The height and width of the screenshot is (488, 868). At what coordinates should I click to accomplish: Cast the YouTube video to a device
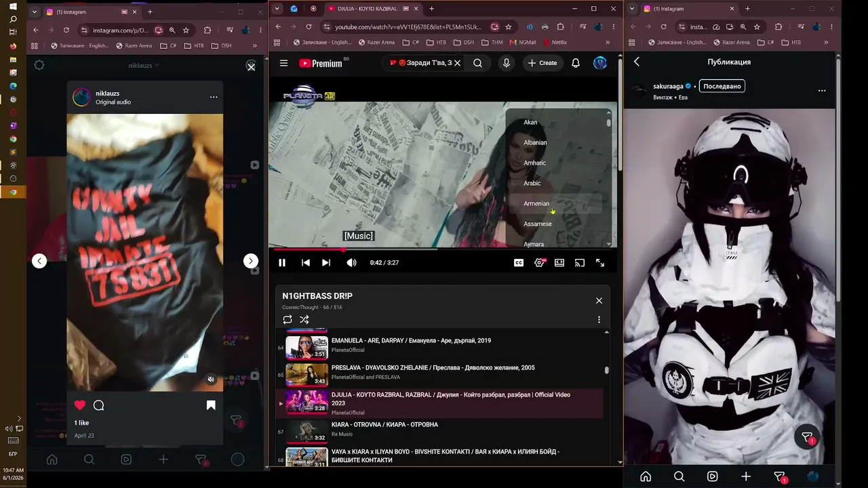[580, 263]
